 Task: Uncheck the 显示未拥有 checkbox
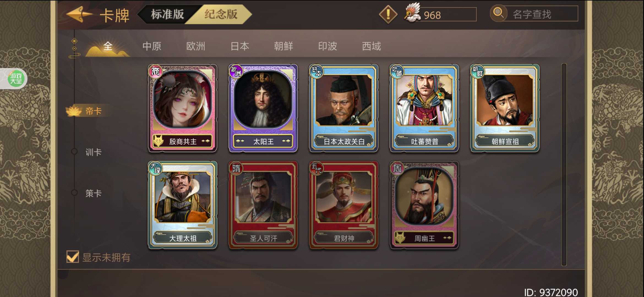[73, 257]
